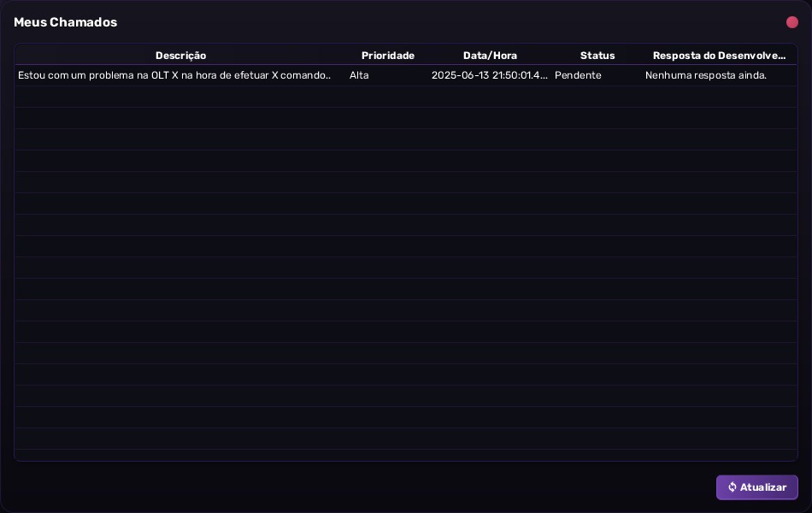Click the refresh arrows icon beside Atualizar
The width and height of the screenshot is (812, 513).
(733, 487)
